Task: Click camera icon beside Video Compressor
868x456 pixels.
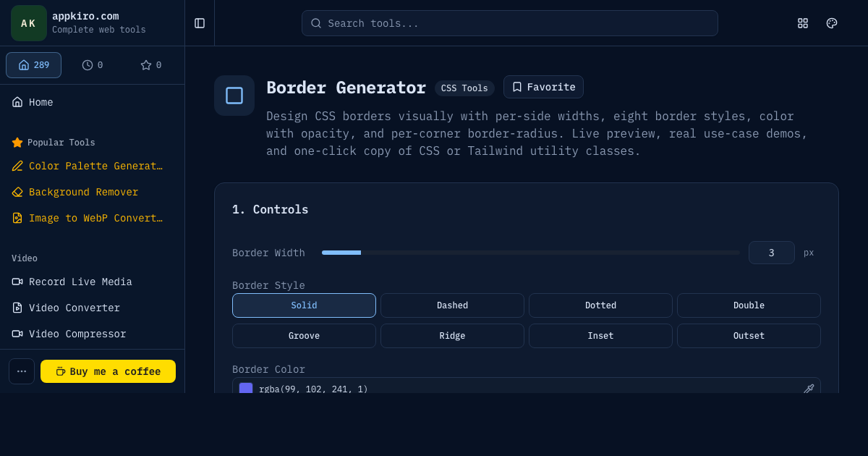Action: coord(17,334)
